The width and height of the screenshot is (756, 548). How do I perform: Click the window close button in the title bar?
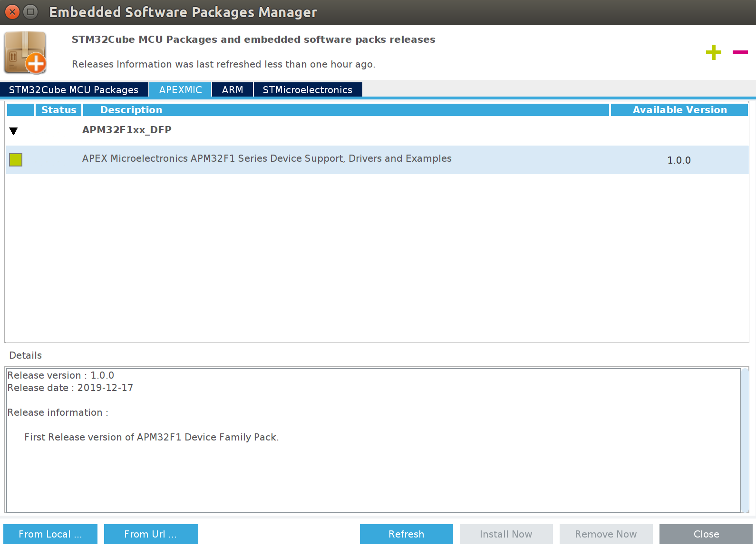tap(12, 12)
